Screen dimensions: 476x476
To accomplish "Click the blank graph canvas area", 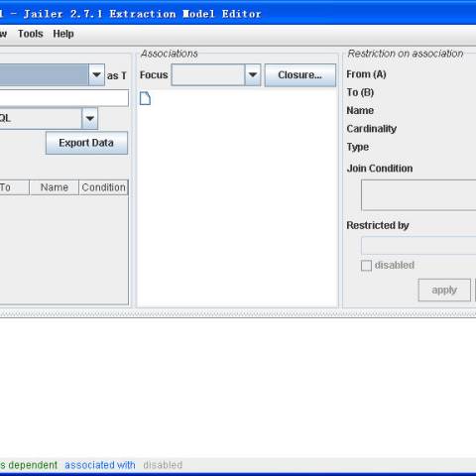I will click(238, 388).
